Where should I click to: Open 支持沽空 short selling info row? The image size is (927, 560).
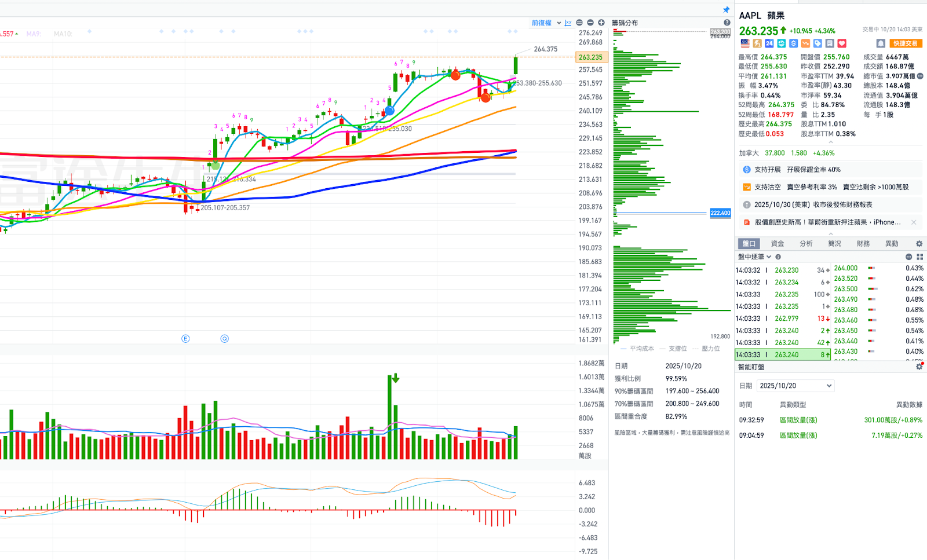tap(831, 187)
